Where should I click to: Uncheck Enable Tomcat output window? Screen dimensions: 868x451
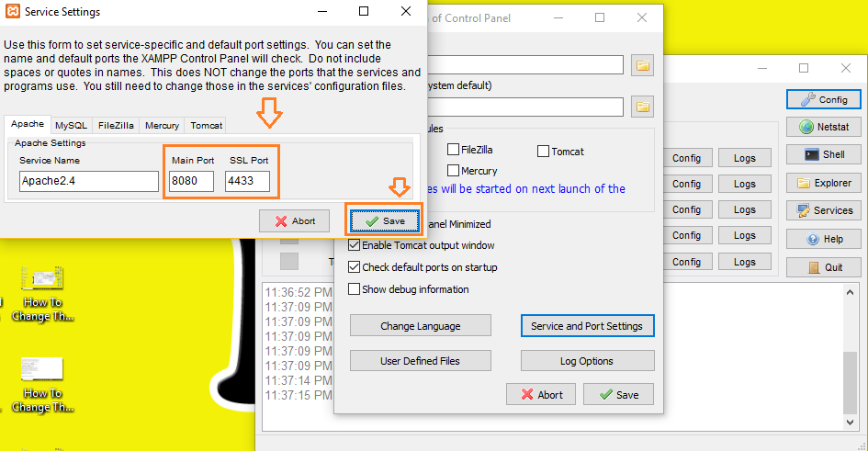(x=355, y=244)
